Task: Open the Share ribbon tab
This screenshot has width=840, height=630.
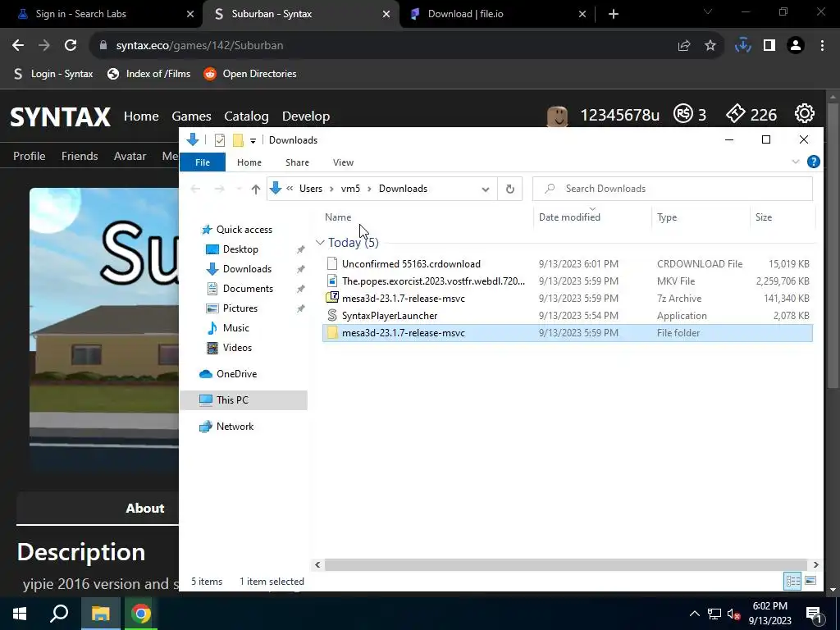Action: 297,162
